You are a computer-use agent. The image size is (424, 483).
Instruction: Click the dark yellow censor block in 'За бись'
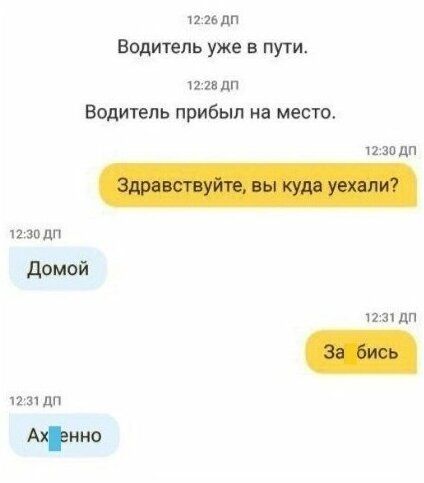(350, 354)
